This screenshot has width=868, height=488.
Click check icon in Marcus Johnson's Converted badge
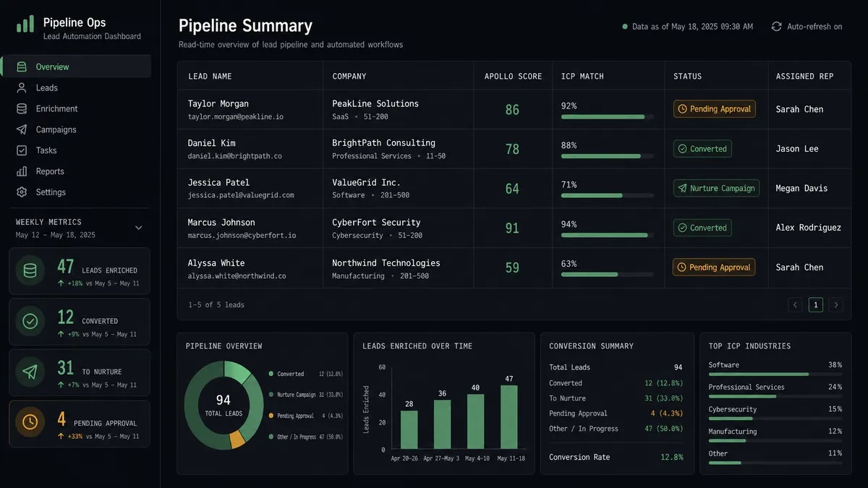[682, 228]
